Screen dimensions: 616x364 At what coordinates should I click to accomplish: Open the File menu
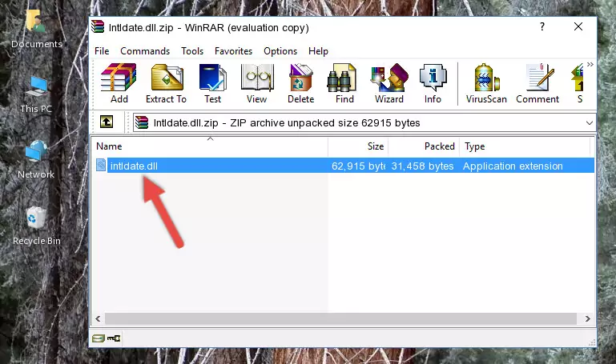coord(102,51)
